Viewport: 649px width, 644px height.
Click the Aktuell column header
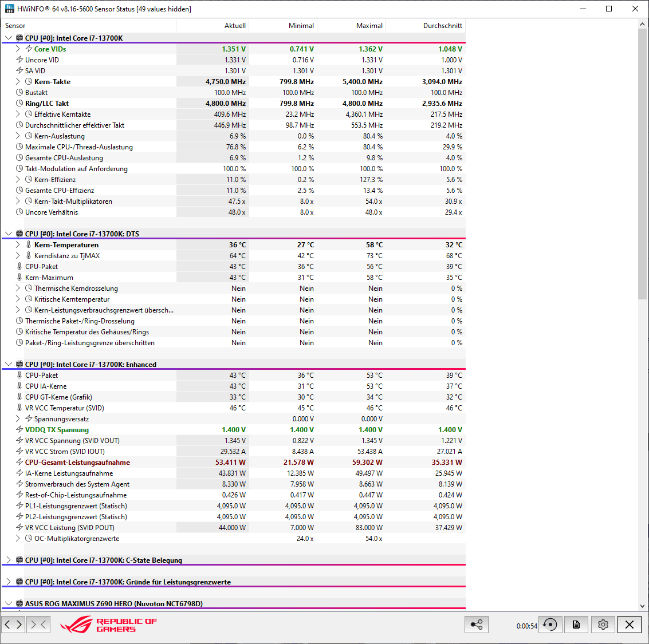213,26
